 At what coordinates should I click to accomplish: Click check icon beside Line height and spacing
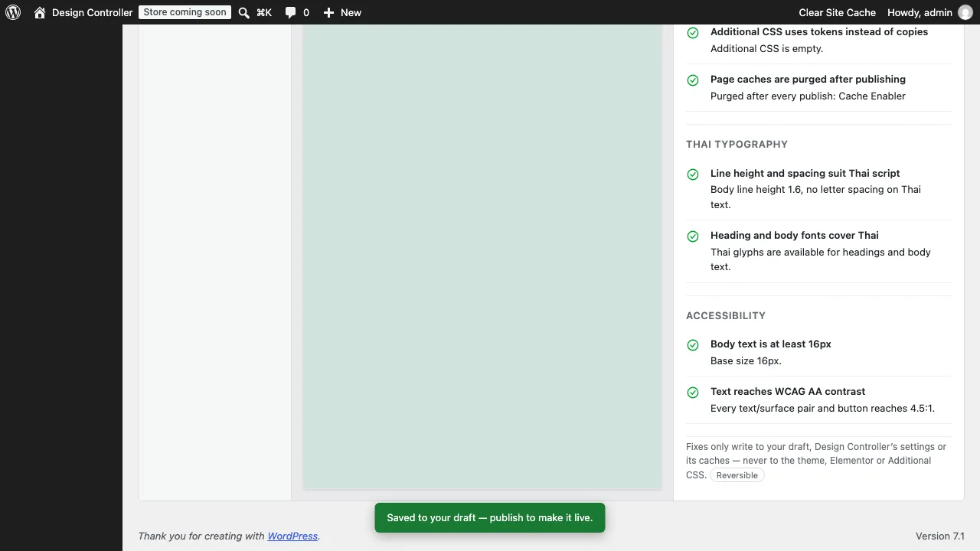693,174
